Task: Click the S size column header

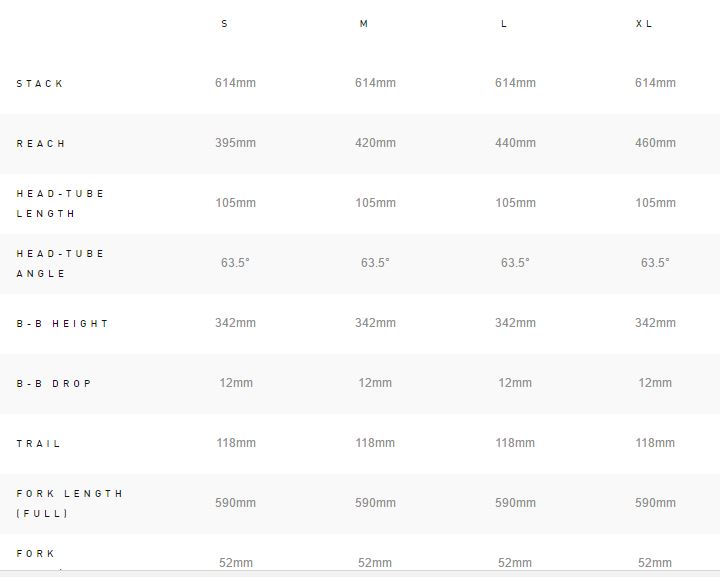Action: coord(224,24)
